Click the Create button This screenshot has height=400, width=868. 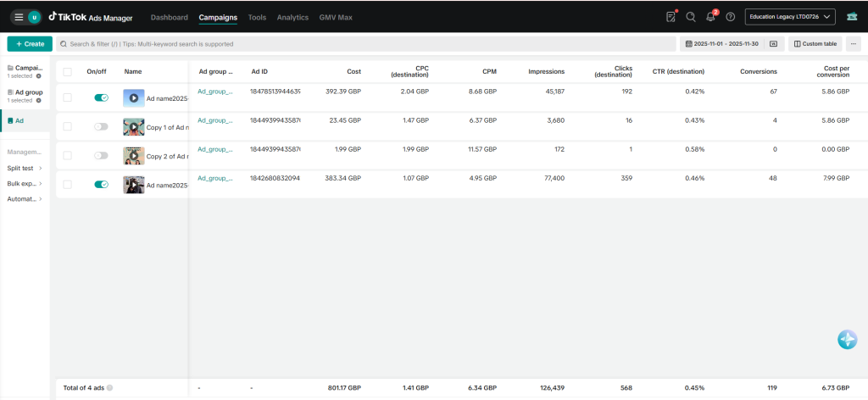pos(30,44)
